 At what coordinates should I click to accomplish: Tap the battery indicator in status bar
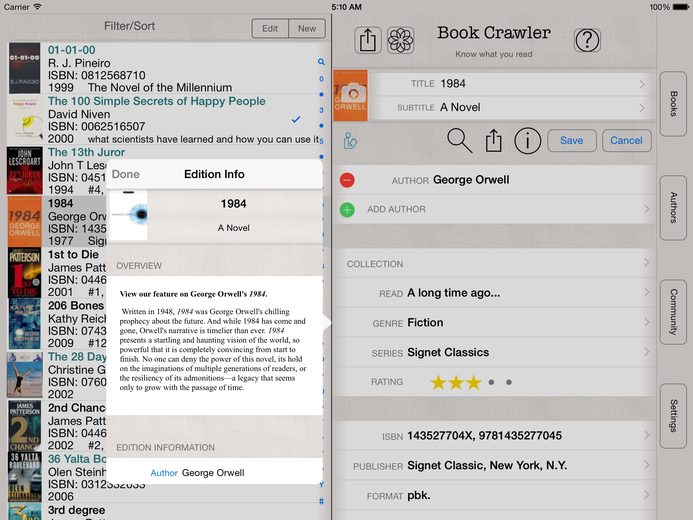[681, 7]
